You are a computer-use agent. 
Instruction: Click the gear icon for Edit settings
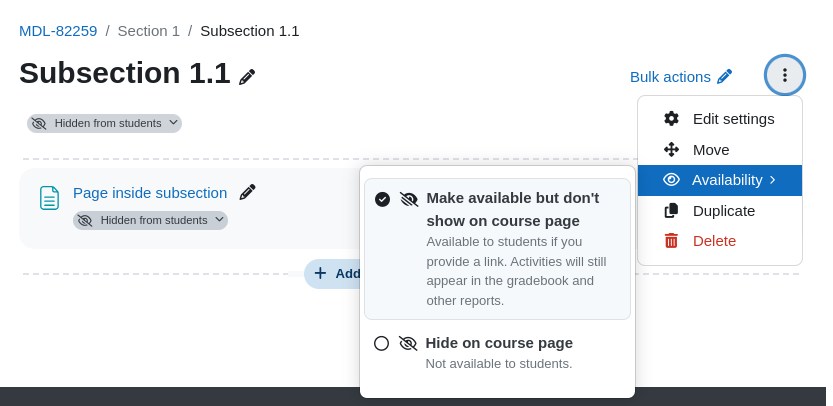pos(672,119)
